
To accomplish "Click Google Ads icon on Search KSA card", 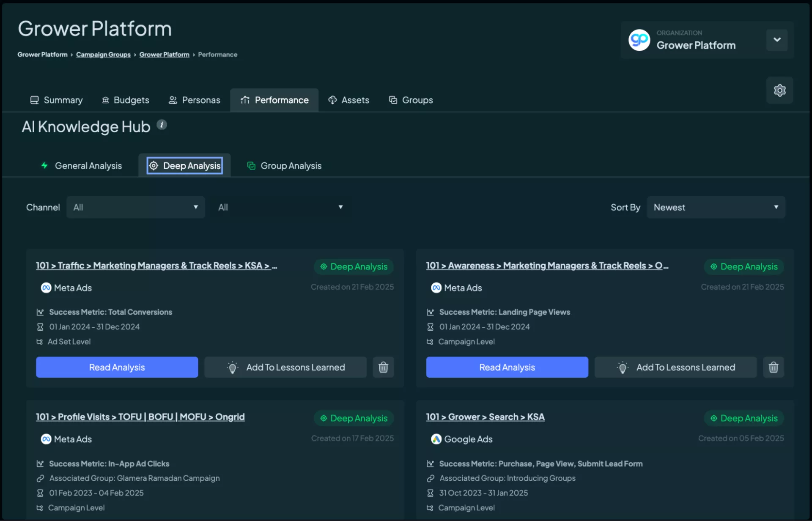I will [x=436, y=439].
